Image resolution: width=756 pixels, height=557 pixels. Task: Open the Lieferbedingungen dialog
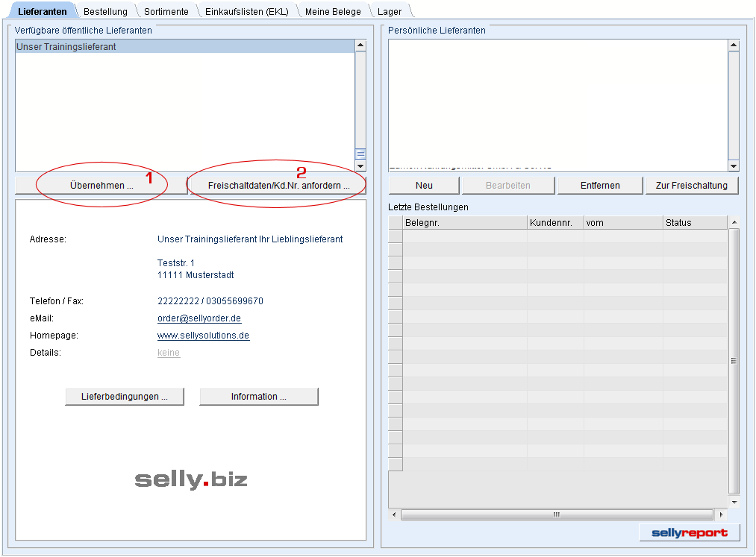[125, 397]
